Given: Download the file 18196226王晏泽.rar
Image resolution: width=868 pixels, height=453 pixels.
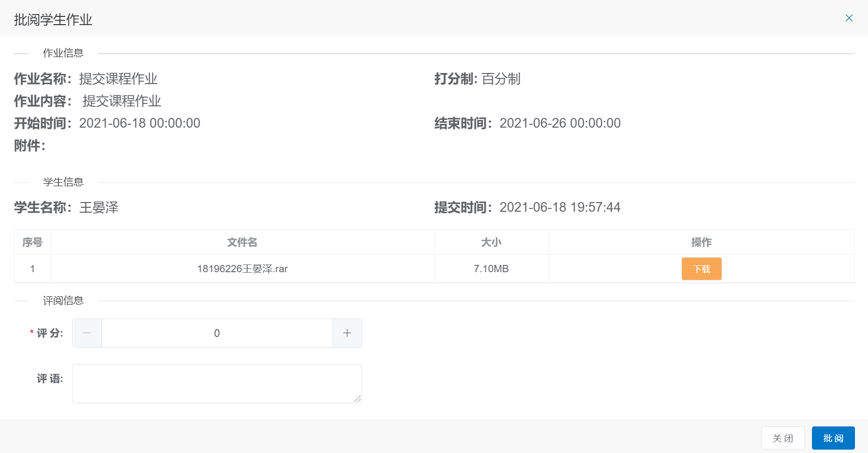Looking at the screenshot, I should (701, 269).
